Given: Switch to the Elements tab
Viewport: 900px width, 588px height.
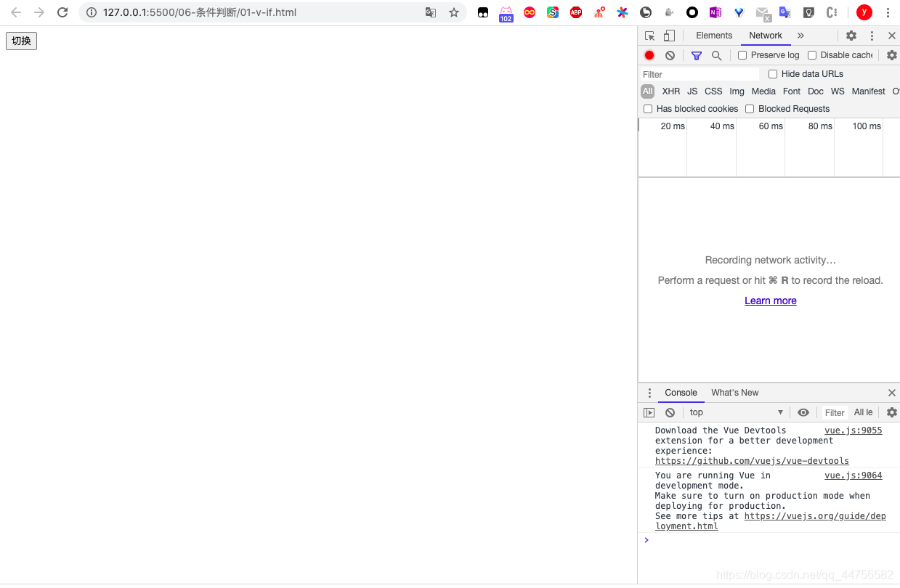Looking at the screenshot, I should click(x=714, y=36).
